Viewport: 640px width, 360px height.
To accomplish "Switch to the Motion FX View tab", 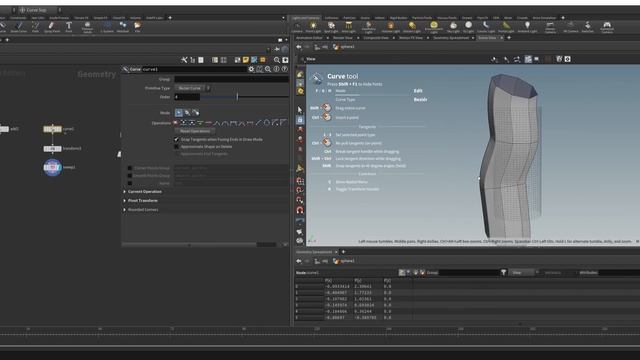I will 411,38.
